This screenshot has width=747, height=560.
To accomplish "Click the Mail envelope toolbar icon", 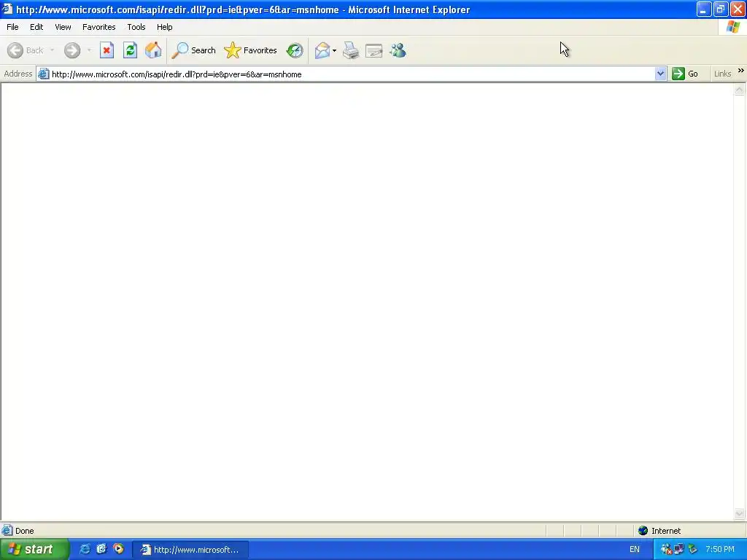I will 322,50.
